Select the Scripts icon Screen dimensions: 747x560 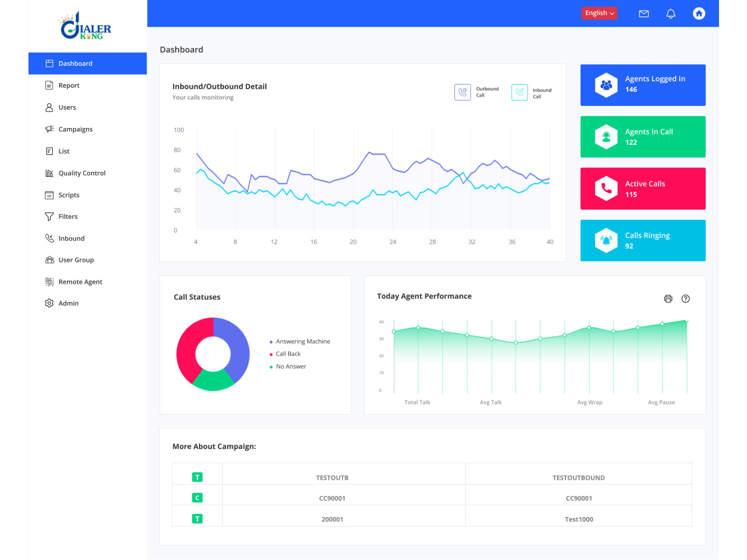(x=49, y=195)
